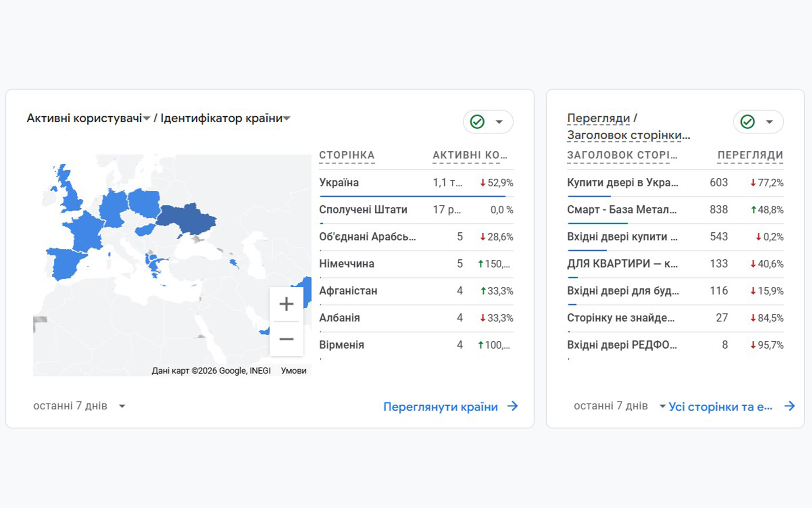Expand the status dropdown arrow on page views card
812x508 pixels.
[x=769, y=122]
